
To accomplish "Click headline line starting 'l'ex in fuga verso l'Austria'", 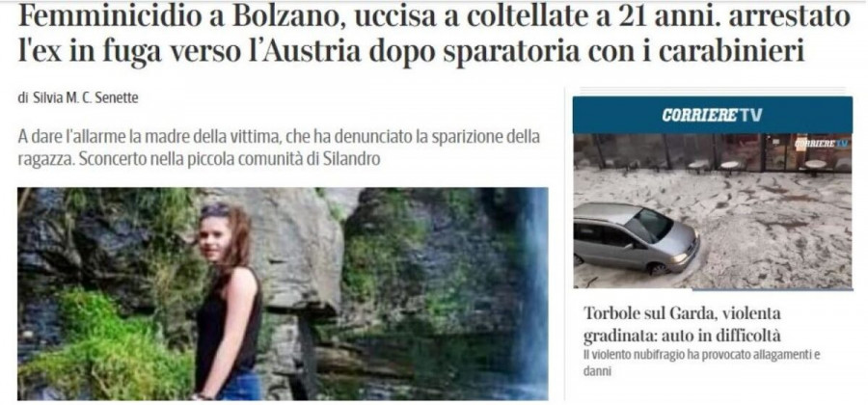I will pyautogui.click(x=410, y=53).
